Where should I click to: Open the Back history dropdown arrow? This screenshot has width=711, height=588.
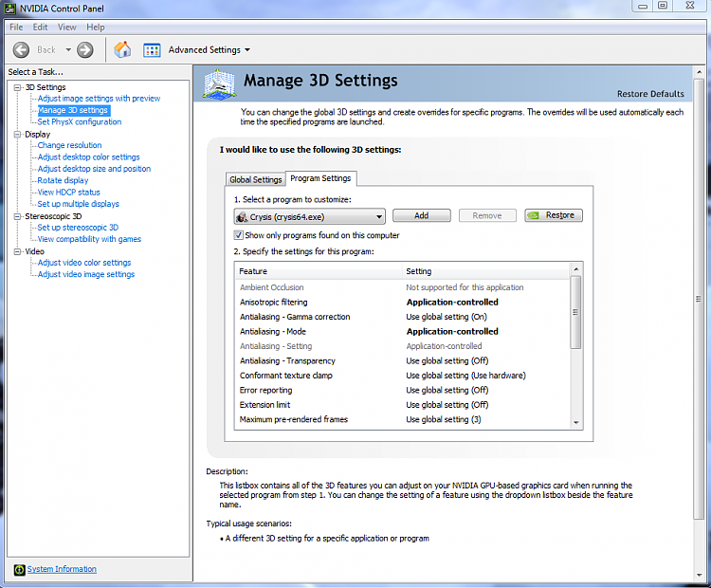pyautogui.click(x=68, y=50)
